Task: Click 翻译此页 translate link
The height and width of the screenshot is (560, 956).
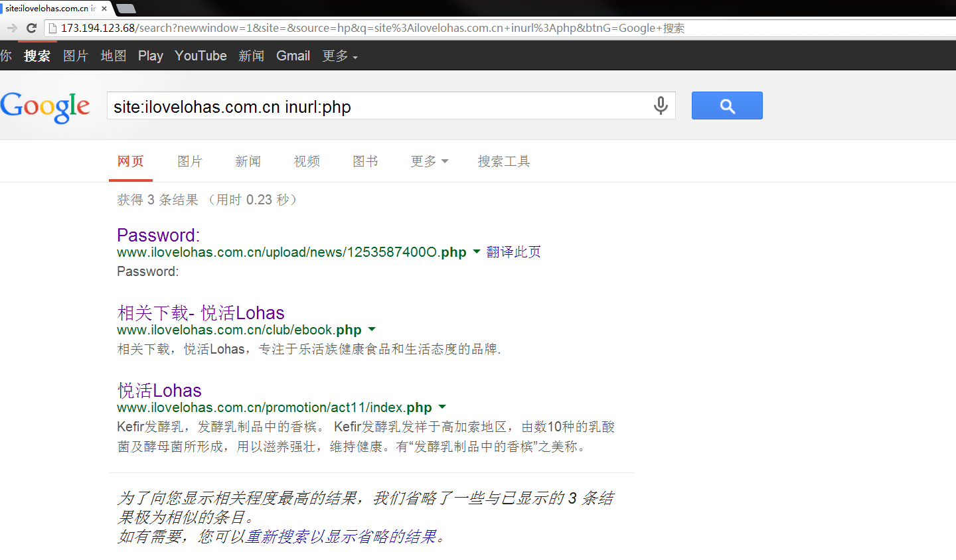Action: tap(514, 252)
